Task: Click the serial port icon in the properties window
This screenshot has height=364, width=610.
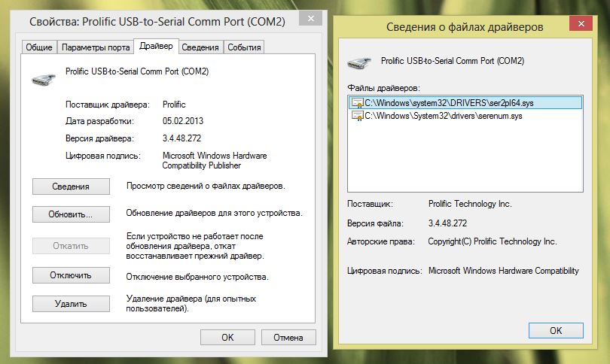Action: click(44, 80)
